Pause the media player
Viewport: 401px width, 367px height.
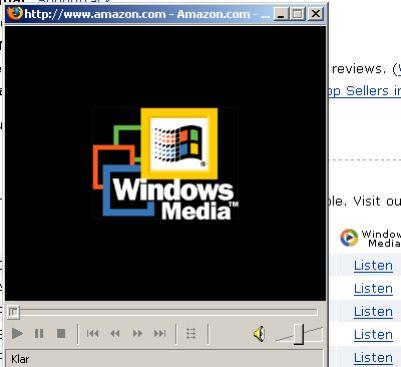click(39, 333)
